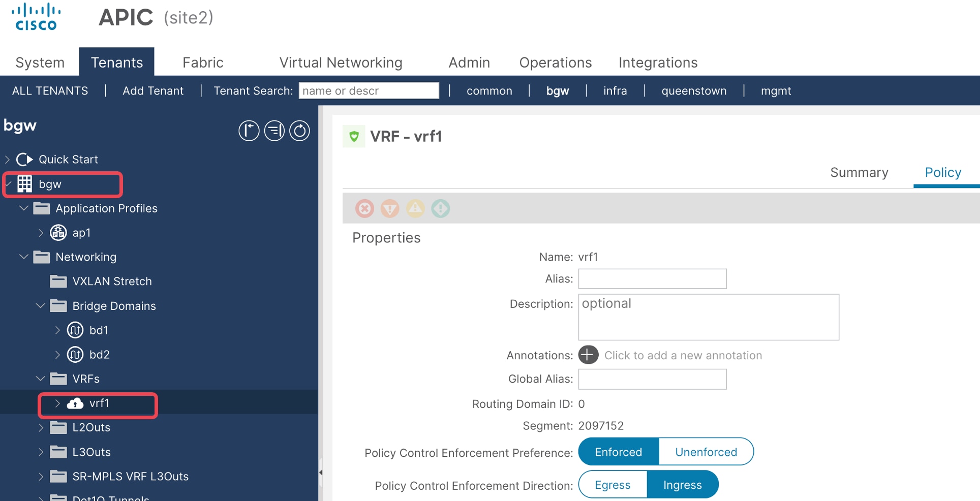The image size is (980, 501).
Task: Set enforcement preference to Enforced
Action: coord(619,452)
